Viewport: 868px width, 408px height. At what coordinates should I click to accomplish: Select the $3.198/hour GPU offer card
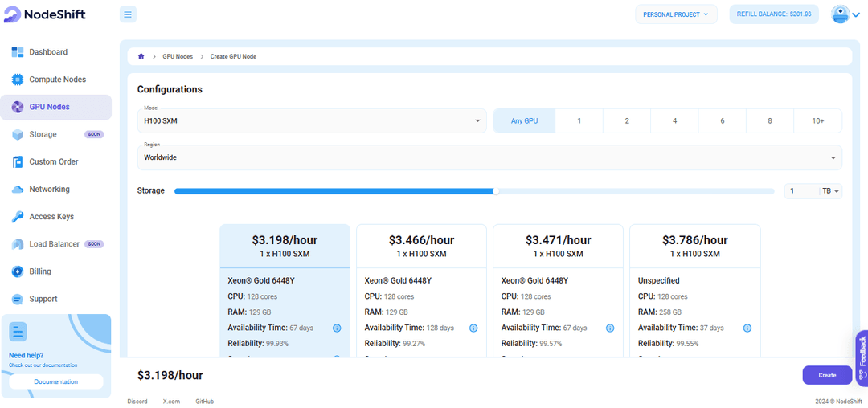coord(285,290)
